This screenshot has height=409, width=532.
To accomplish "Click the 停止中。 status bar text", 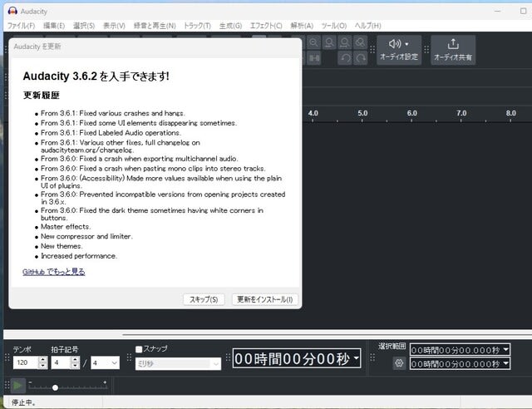I will coord(24,402).
